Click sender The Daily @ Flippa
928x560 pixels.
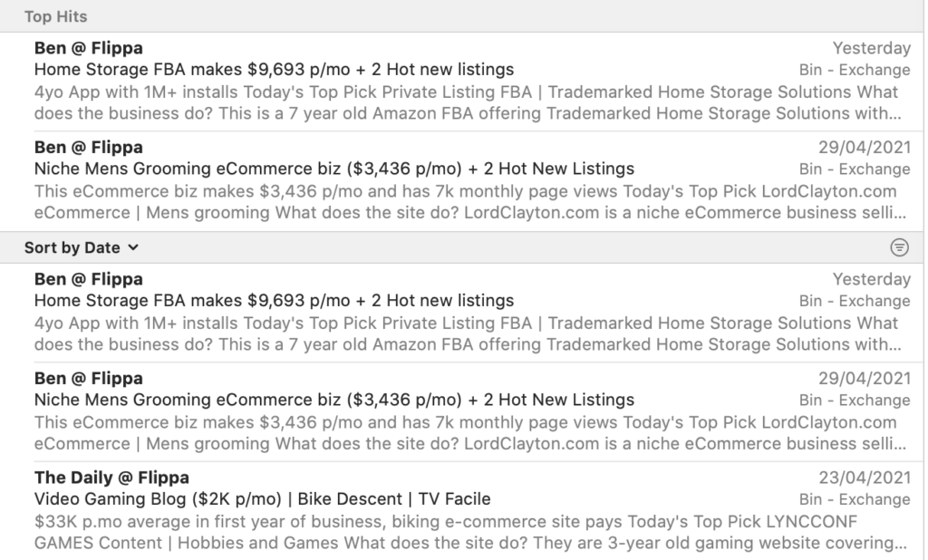tap(111, 478)
